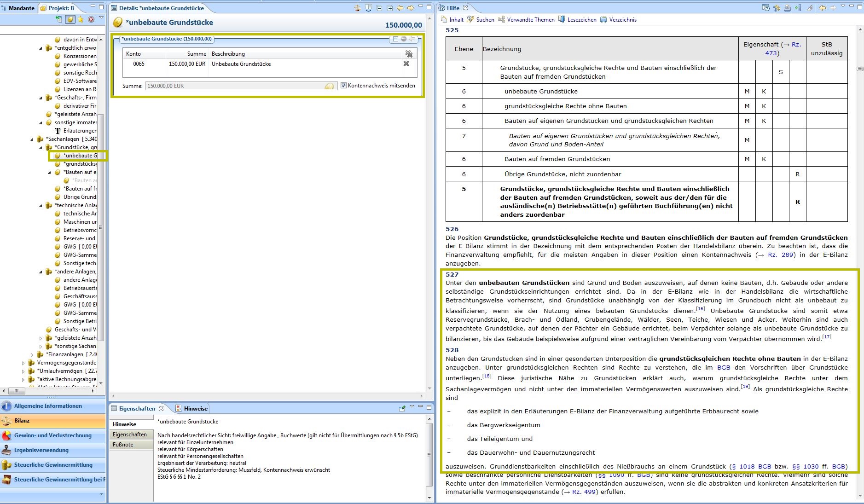Switch to the Projekt: B tab
This screenshot has height=504, width=864.
(x=57, y=8)
